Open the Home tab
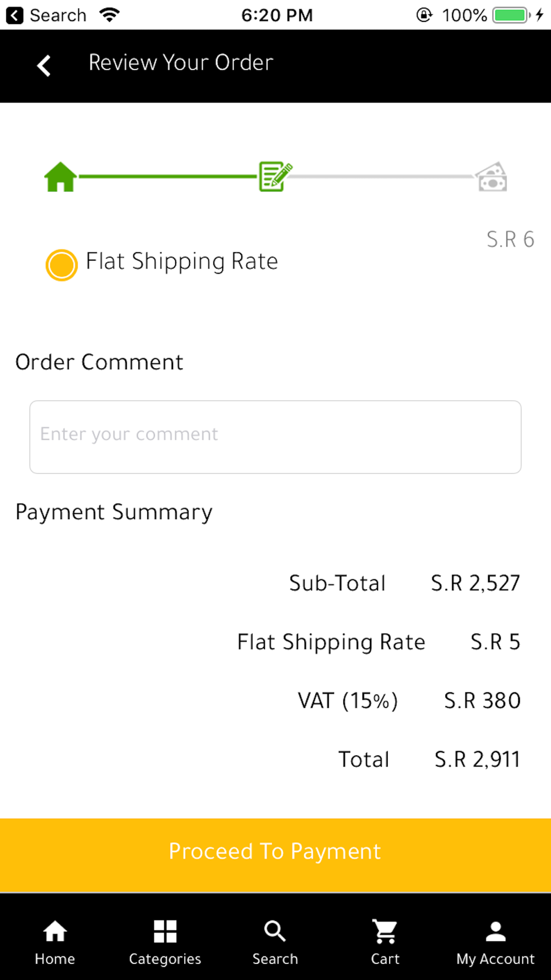The height and width of the screenshot is (980, 551). click(x=55, y=943)
